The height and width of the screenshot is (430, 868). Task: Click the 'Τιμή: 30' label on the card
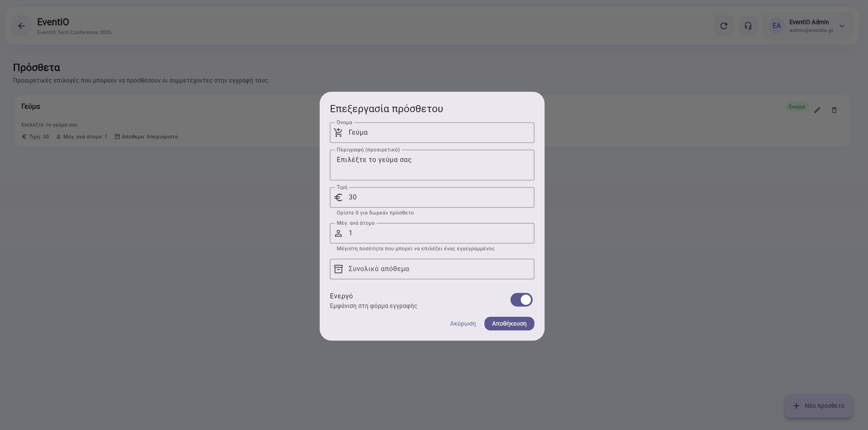pos(35,137)
